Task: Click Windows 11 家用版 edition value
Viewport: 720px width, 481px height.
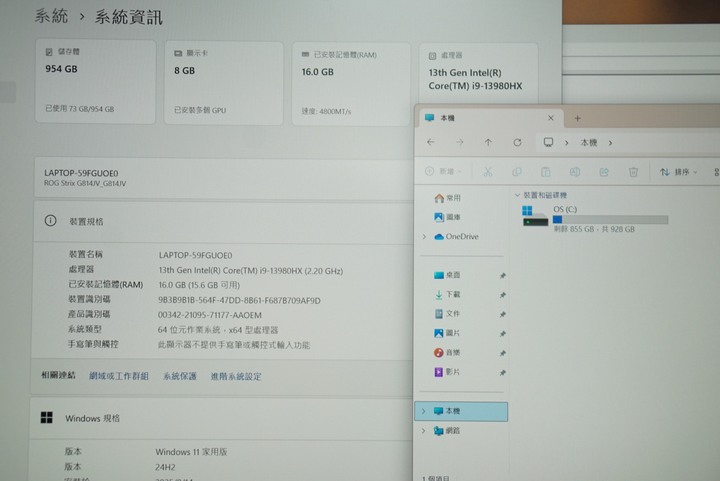Action: point(191,452)
